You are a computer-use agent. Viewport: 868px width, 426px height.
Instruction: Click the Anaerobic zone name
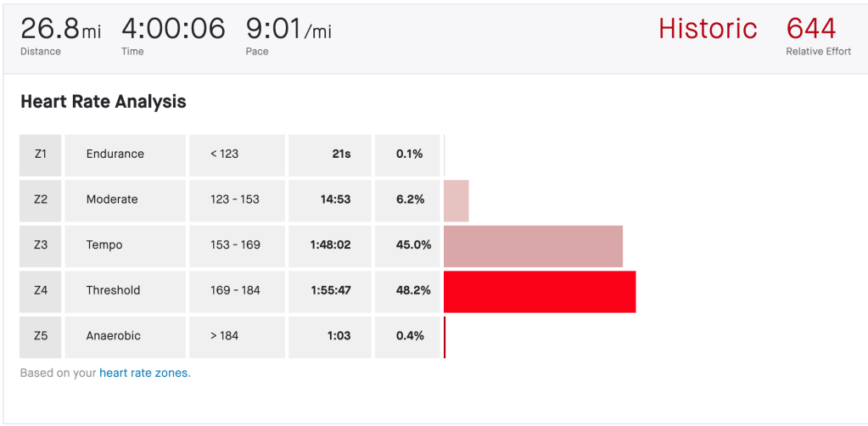pyautogui.click(x=114, y=336)
